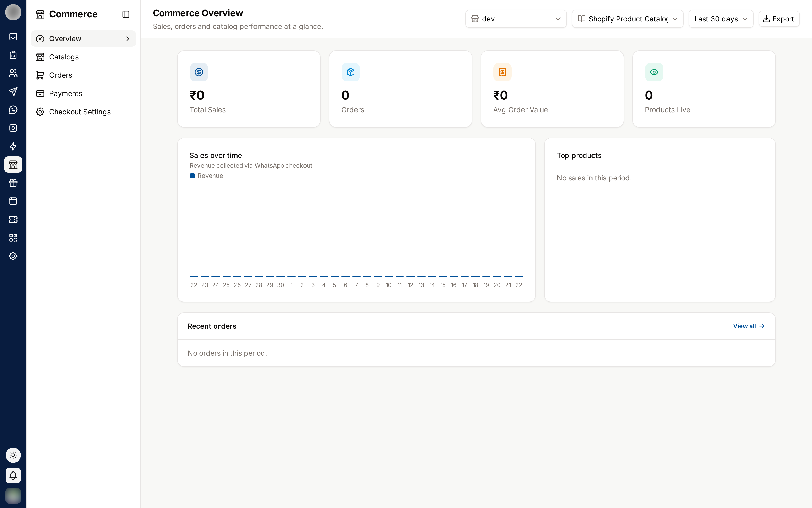812x508 pixels.
Task: Open Orders in the Commerce menu
Action: click(83, 75)
